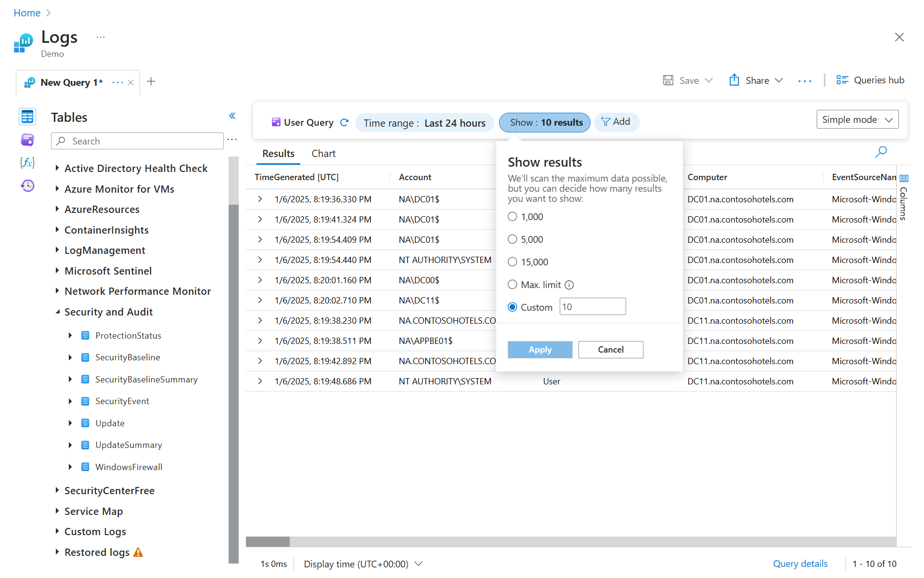Viewport: 924px width, 578px height.
Task: Select the 1,000 results radio option
Action: (513, 217)
